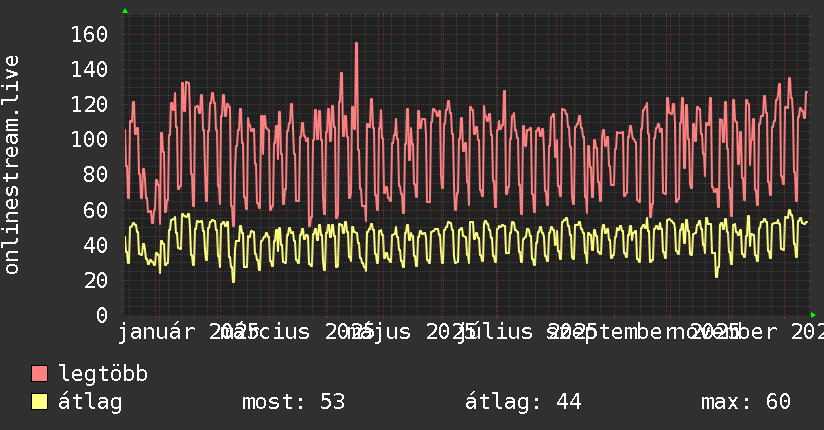The width and height of the screenshot is (824, 430).
Task: Click the 20 y-axis label
Action: tap(96, 280)
